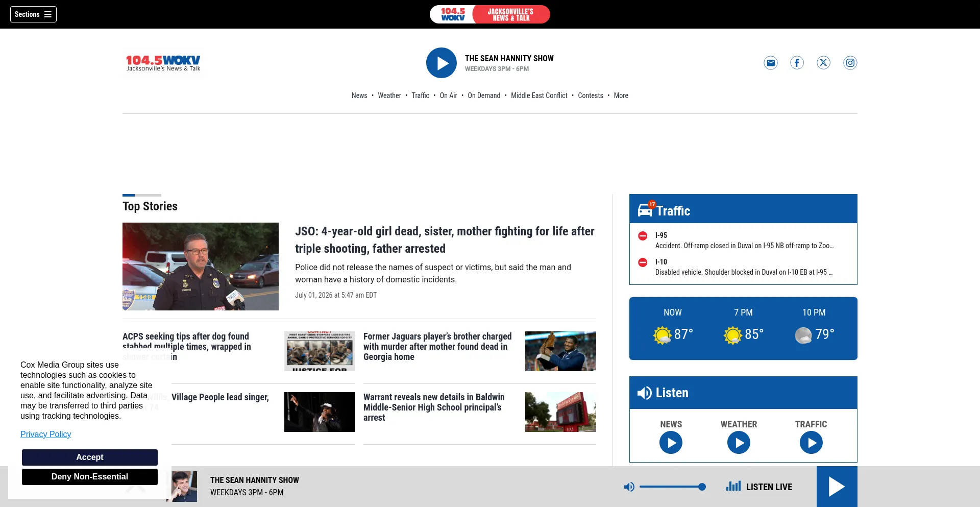Open the Sections hamburger menu
The image size is (980, 507).
[33, 14]
